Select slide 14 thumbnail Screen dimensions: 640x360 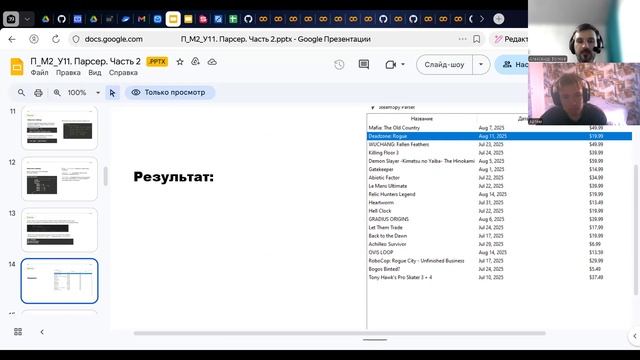click(60, 281)
